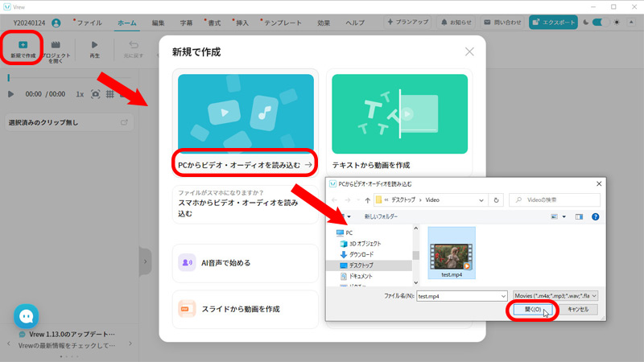Click the 開く(O) button in file dialog
The height and width of the screenshot is (362, 644).
point(533,310)
